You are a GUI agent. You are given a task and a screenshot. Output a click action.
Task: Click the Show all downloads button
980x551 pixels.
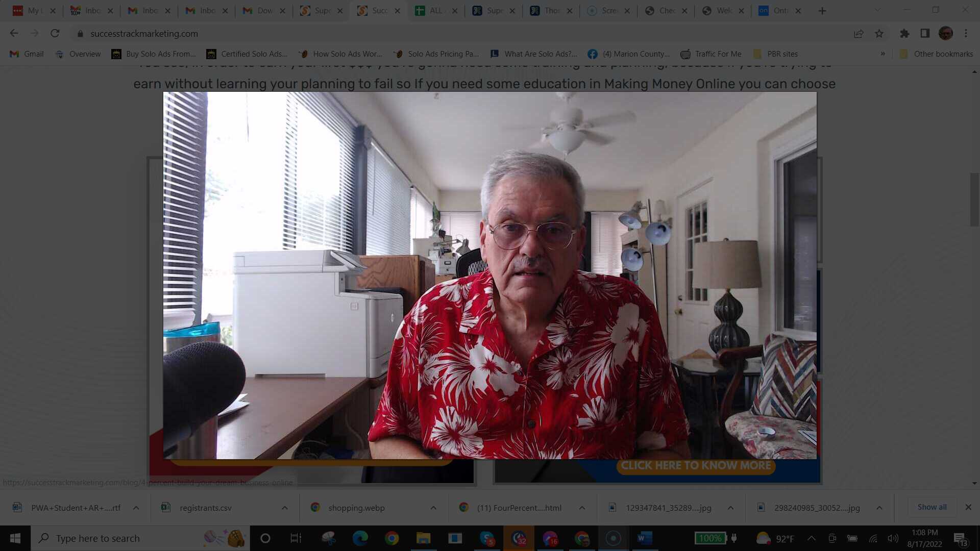pyautogui.click(x=931, y=507)
